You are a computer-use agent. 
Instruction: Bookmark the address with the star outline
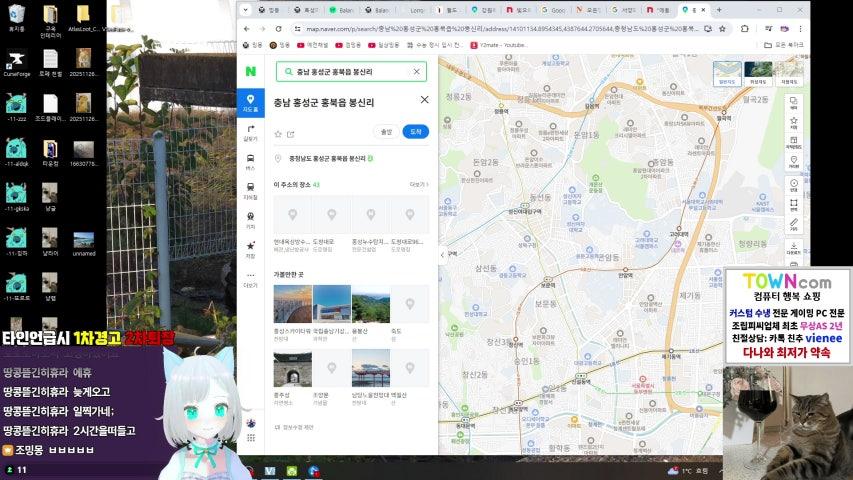click(278, 133)
